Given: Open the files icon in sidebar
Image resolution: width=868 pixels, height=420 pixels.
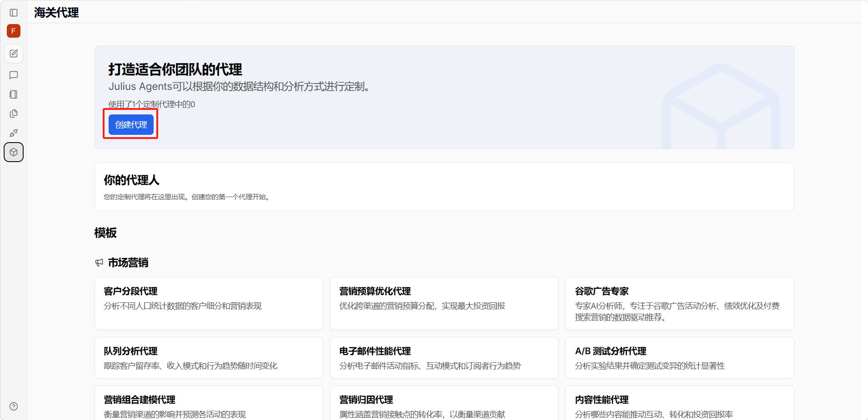Looking at the screenshot, I should [14, 114].
